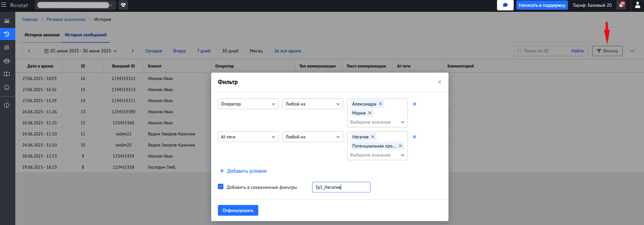Toggle Добавить в сохраненные фильтры checkbox
This screenshot has height=225, width=644.
pos(221,187)
